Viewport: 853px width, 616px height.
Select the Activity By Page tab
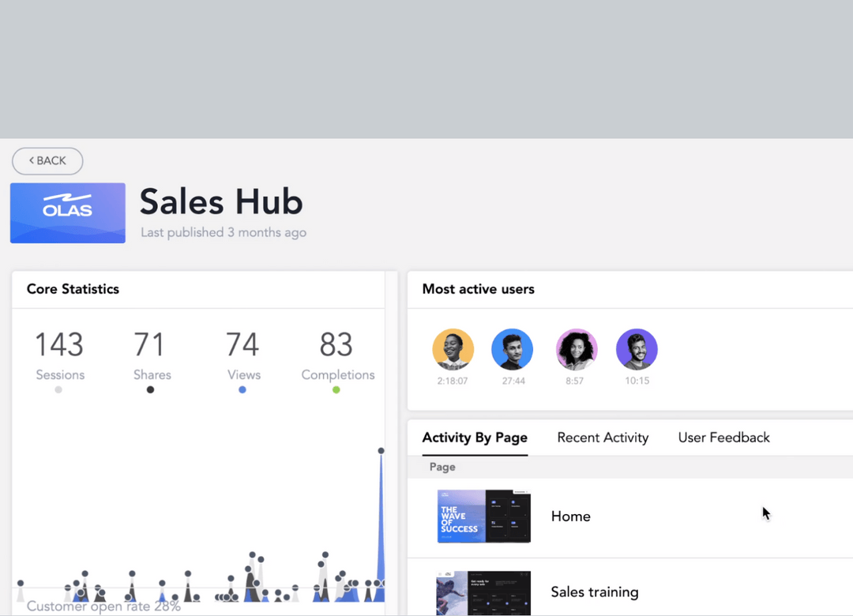coord(475,437)
